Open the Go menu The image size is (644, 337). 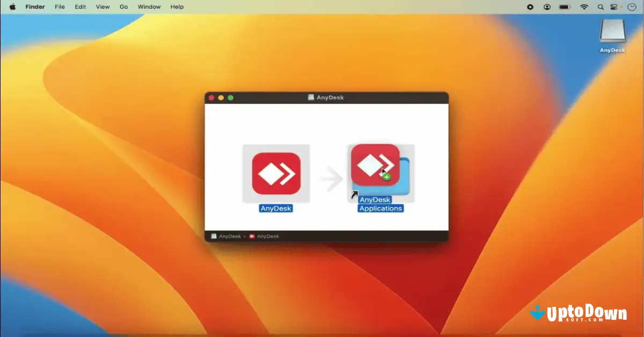(123, 6)
